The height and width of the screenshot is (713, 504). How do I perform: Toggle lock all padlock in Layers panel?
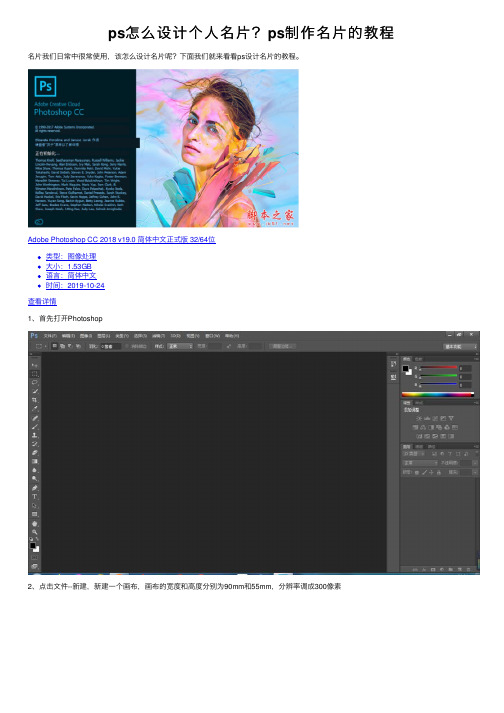pos(438,472)
